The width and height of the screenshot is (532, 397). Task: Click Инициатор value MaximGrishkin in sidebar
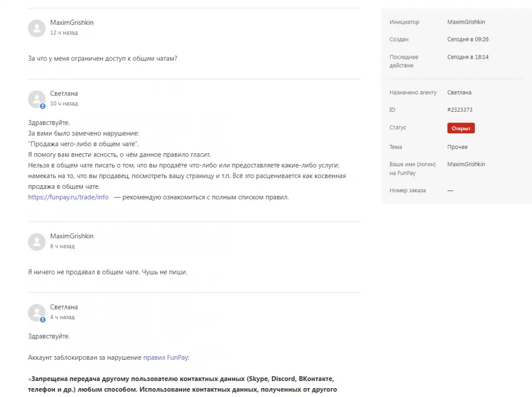pos(466,22)
